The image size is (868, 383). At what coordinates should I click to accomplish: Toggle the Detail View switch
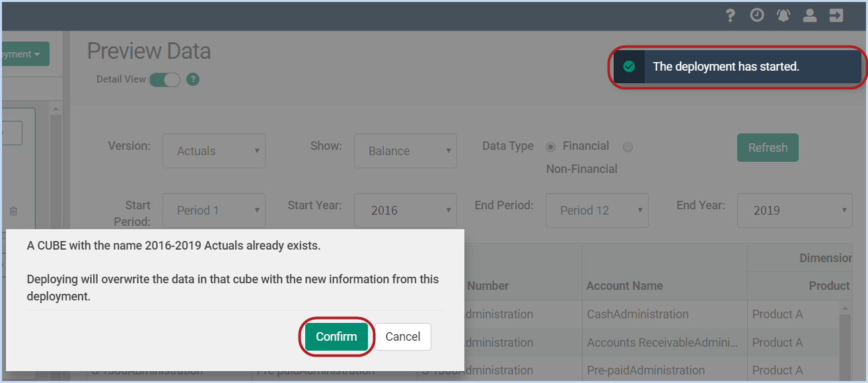164,79
